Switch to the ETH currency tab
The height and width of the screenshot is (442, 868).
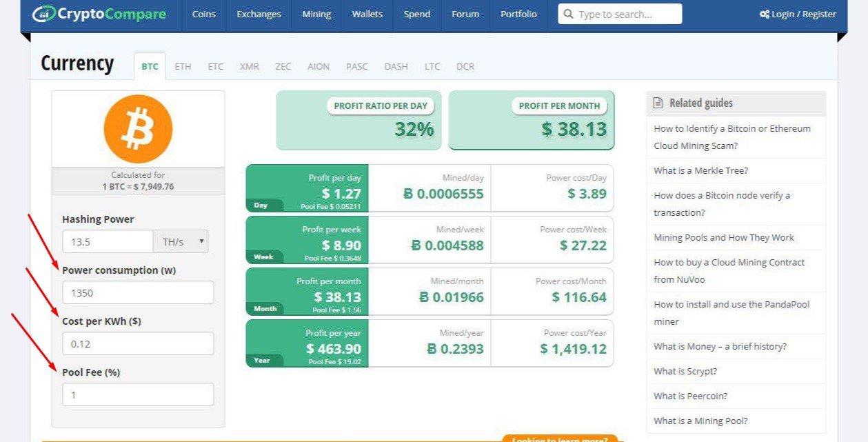pos(183,67)
